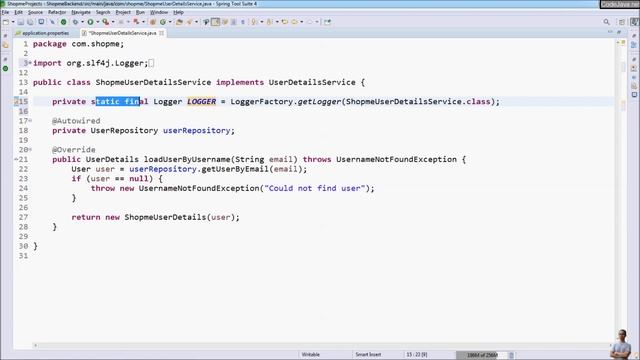Expand the Debug configurations dropdown arrow
Screen dimensions: 640x360
[82, 22]
